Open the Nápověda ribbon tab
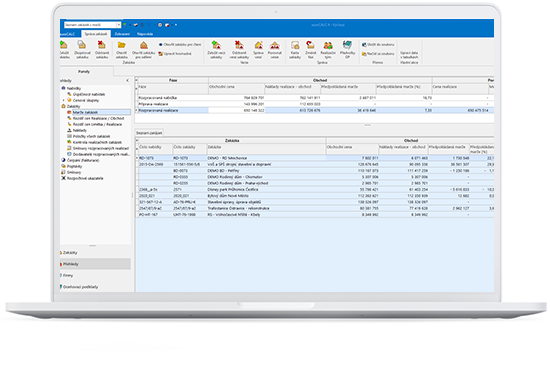The image size is (550, 382). (145, 34)
